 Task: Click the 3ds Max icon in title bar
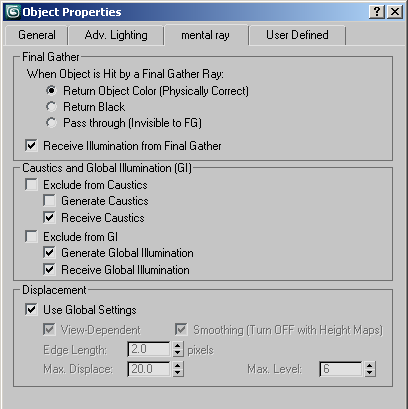[x=13, y=12]
